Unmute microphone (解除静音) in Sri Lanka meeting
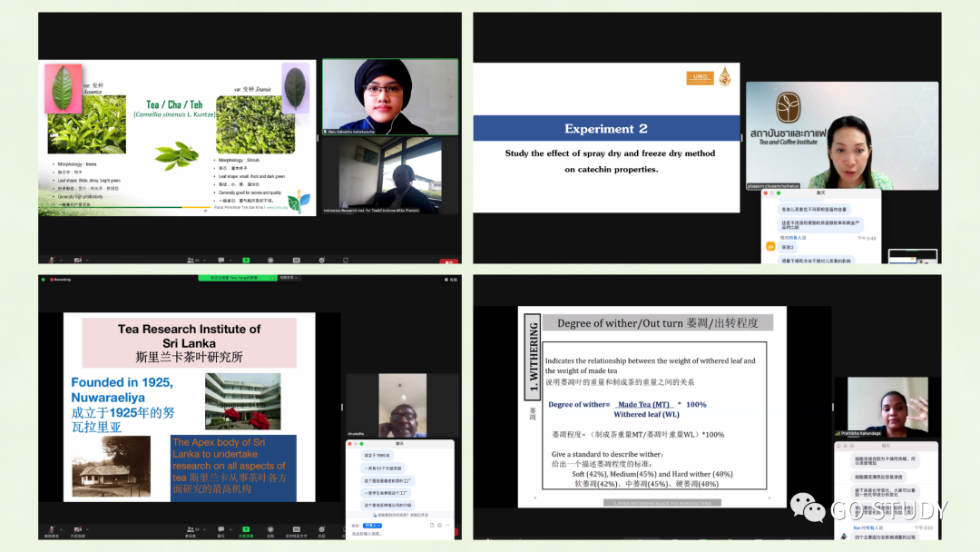 coord(52,530)
